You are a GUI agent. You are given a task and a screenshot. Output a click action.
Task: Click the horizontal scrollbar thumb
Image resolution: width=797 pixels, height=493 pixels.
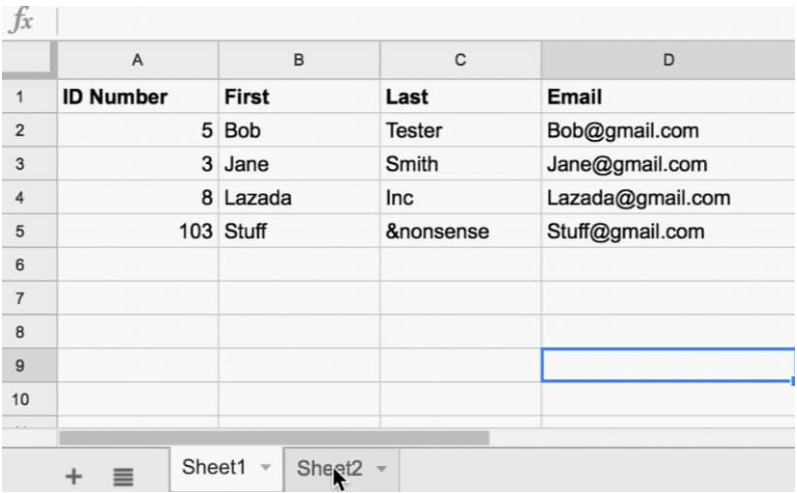(274, 438)
